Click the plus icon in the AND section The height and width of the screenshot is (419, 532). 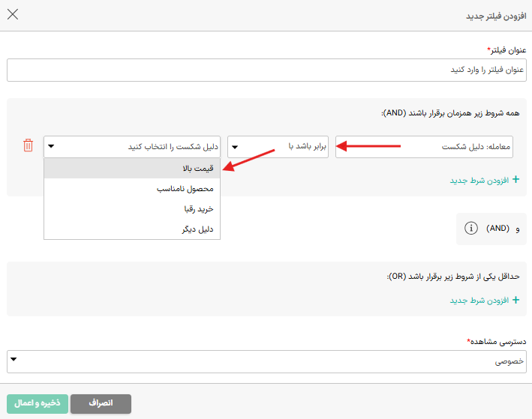(515, 180)
